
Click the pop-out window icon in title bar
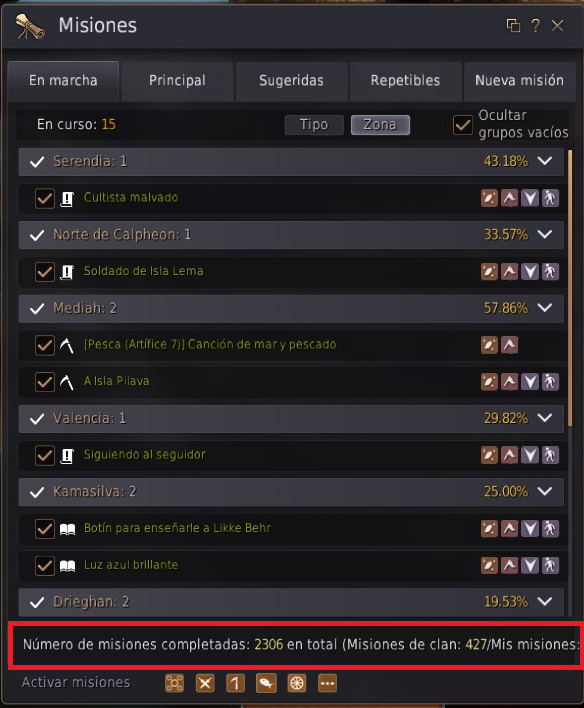(513, 26)
